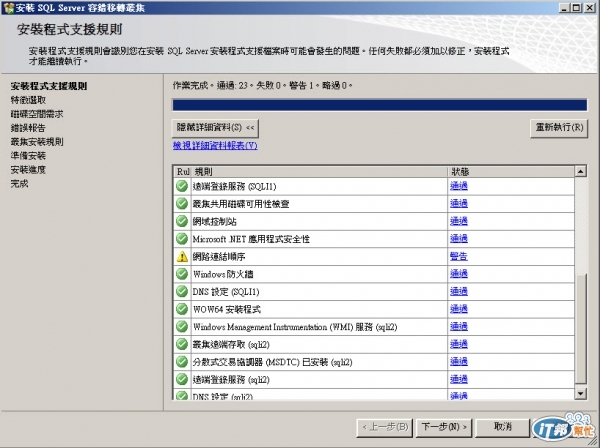The height and width of the screenshot is (448, 600).
Task: Click green check icon for MSDTC 已安裝 (sqli2)
Action: pos(182,362)
